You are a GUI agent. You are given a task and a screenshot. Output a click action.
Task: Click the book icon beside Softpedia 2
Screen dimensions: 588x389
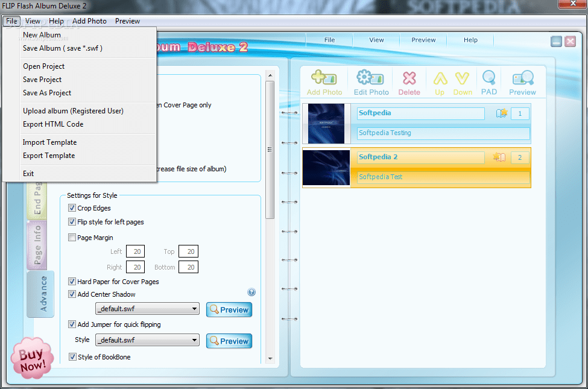(x=499, y=157)
